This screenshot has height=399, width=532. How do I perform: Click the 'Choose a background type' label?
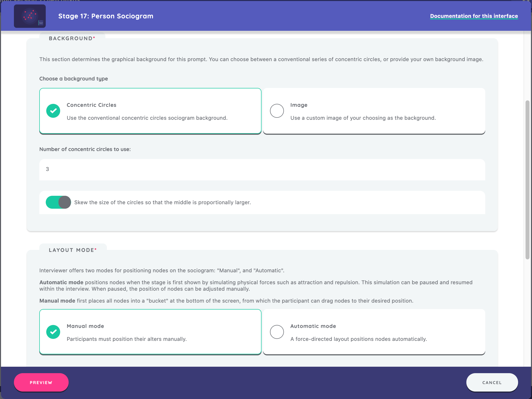[74, 79]
